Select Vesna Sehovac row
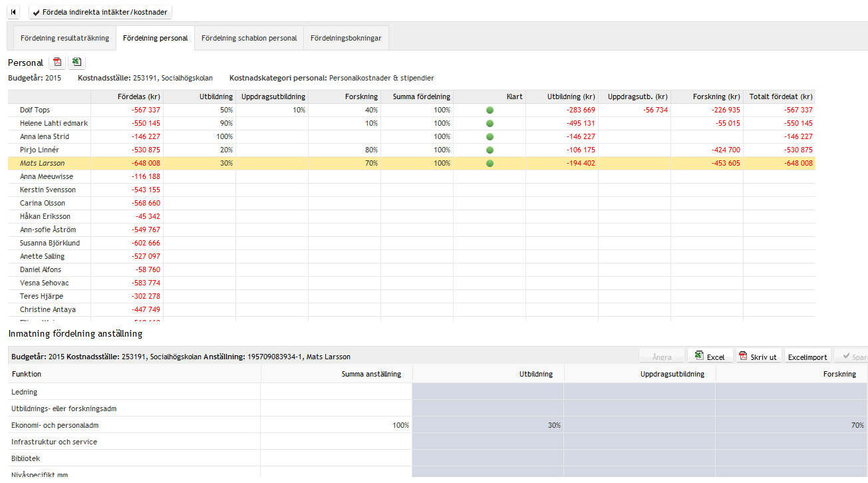Viewport: 868px width, 483px height. [x=411, y=283]
